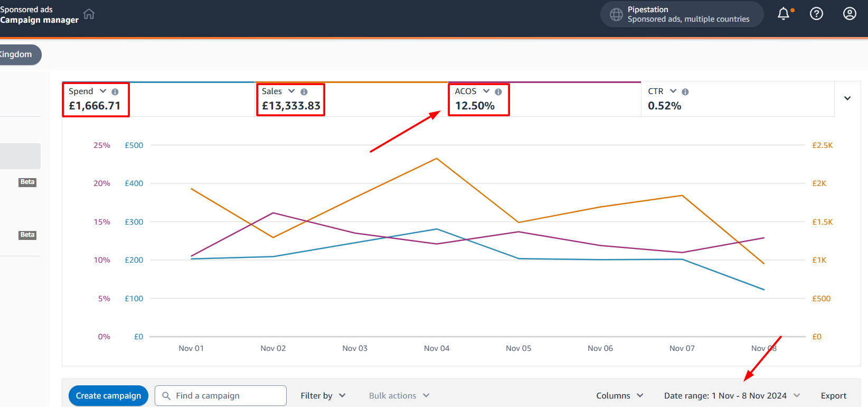The width and height of the screenshot is (868, 407).
Task: Click the £2.5K right axis label
Action: [822, 145]
